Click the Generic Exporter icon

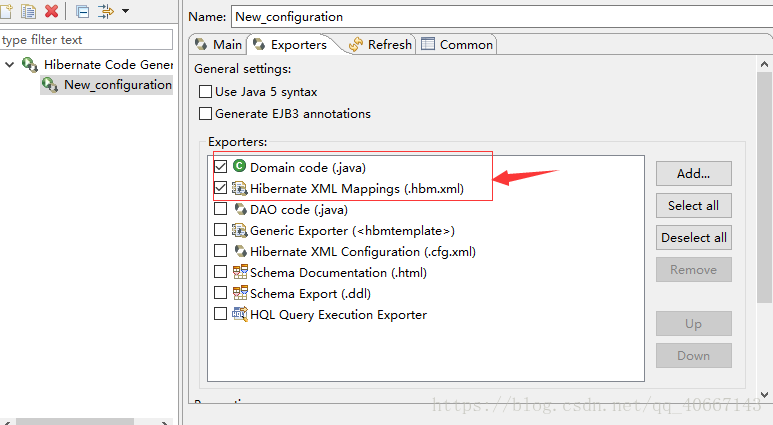tap(240, 230)
